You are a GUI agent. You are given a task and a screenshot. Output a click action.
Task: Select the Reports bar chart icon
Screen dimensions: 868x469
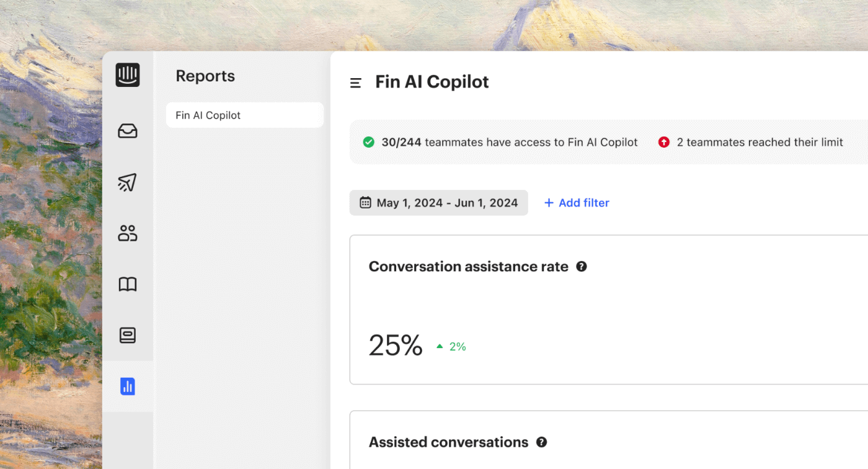pyautogui.click(x=127, y=386)
